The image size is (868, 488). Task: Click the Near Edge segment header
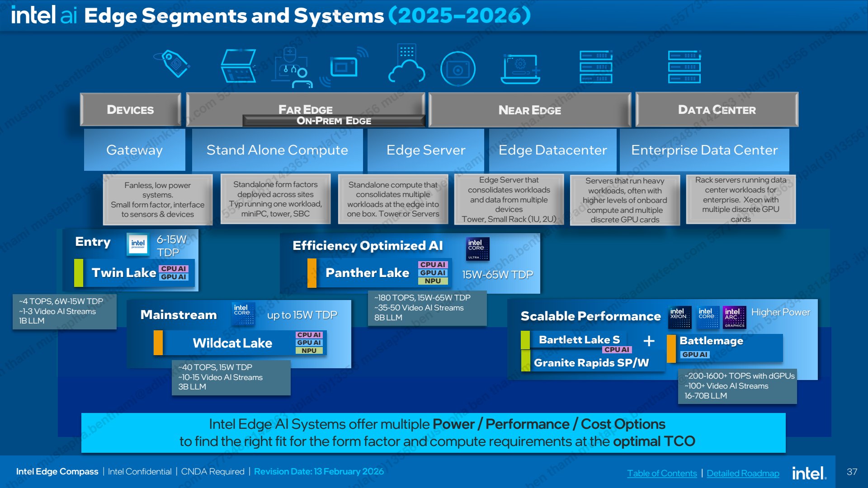(x=529, y=110)
